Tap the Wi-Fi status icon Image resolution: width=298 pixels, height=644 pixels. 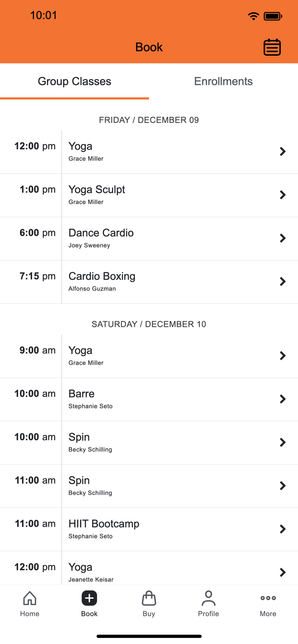click(253, 16)
